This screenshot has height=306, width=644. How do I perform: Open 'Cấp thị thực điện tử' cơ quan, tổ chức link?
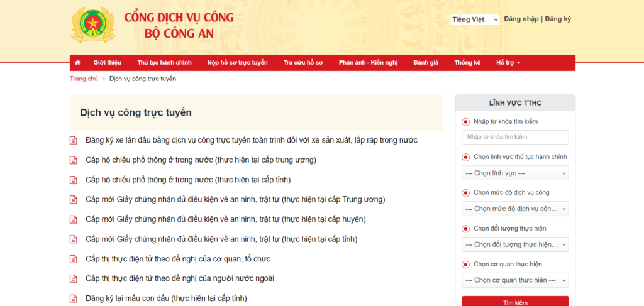pyautogui.click(x=178, y=259)
